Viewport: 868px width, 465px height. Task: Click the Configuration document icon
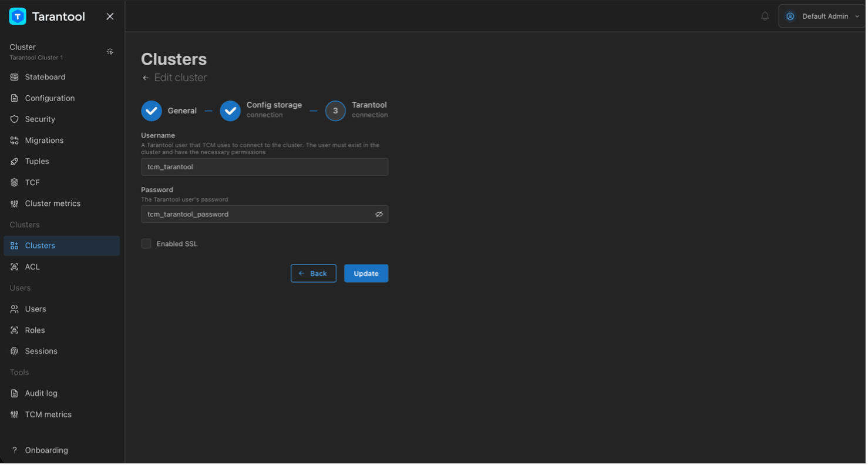coord(15,99)
